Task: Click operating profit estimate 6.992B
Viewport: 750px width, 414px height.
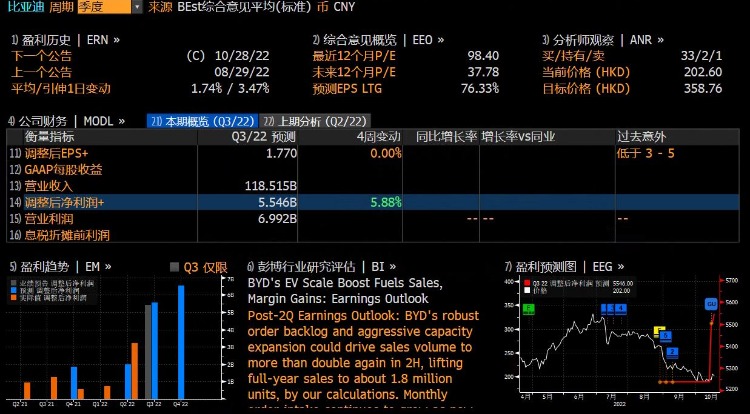Action: 277,218
